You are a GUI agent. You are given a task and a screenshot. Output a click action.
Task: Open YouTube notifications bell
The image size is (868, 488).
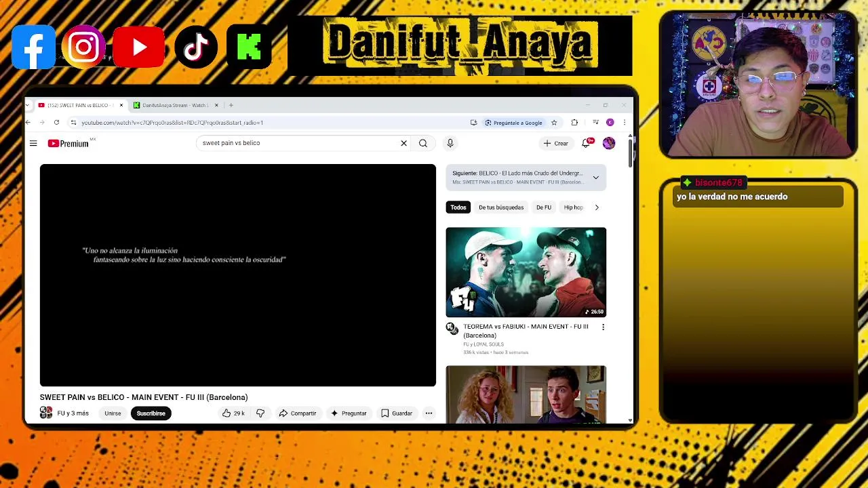[x=587, y=143]
